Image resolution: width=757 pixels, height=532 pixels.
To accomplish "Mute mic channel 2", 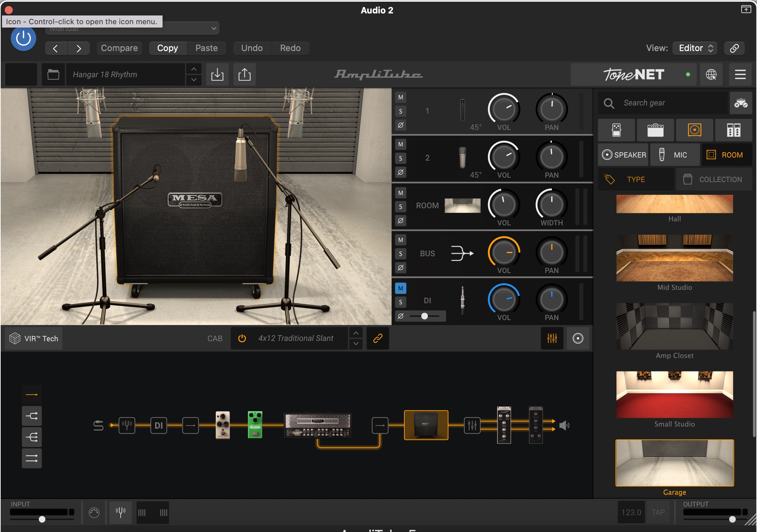I will pos(400,144).
